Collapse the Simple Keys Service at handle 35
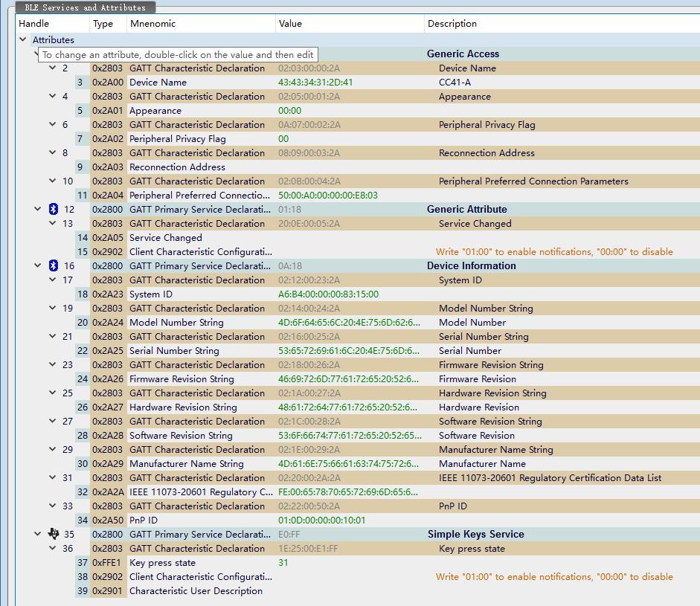The height and width of the screenshot is (606, 700). coord(38,535)
